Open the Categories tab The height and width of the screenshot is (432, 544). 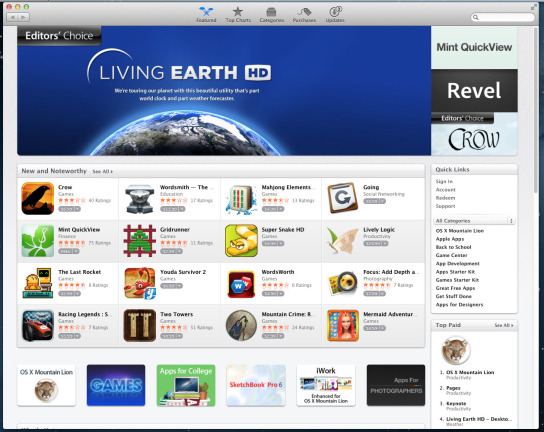click(272, 15)
